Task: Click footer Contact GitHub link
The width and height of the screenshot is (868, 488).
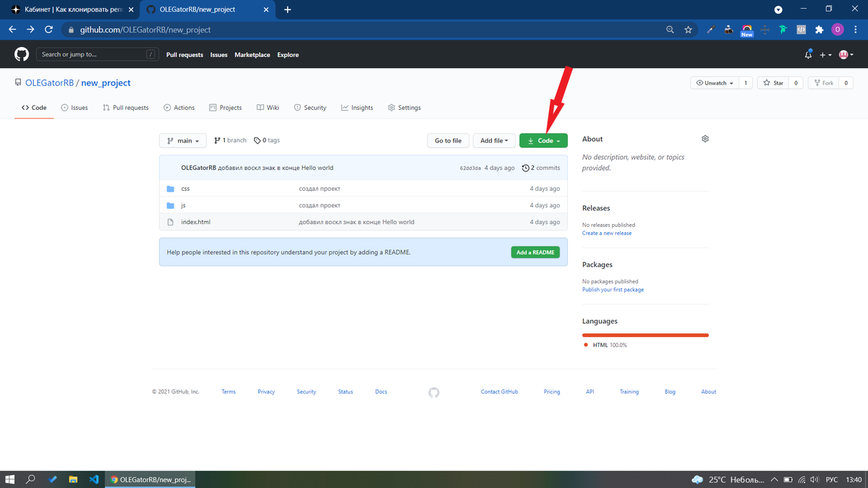Action: (x=499, y=392)
